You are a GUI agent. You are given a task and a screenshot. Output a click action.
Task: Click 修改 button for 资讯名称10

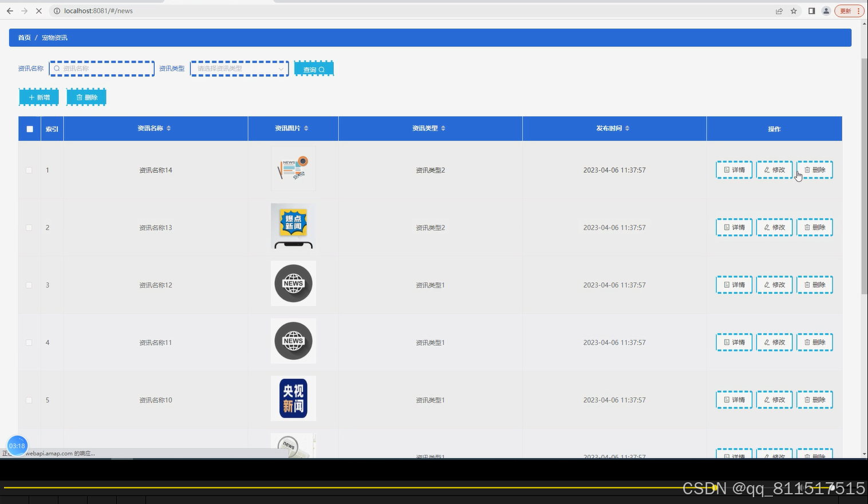pos(775,400)
